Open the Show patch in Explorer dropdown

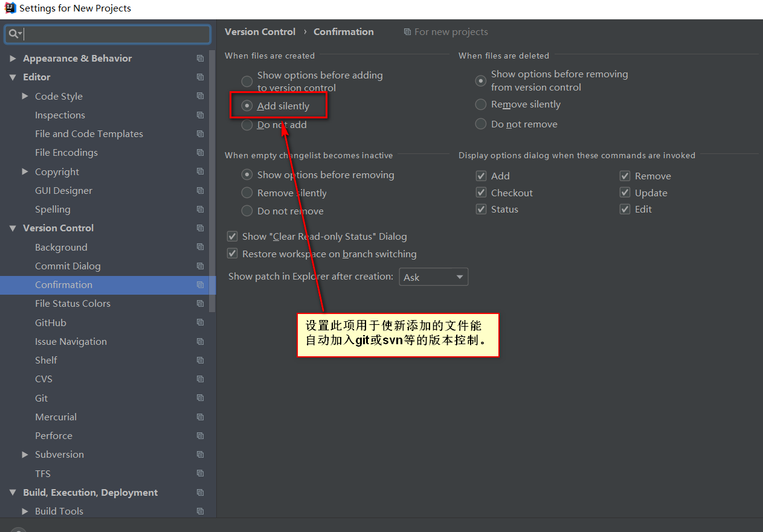434,277
